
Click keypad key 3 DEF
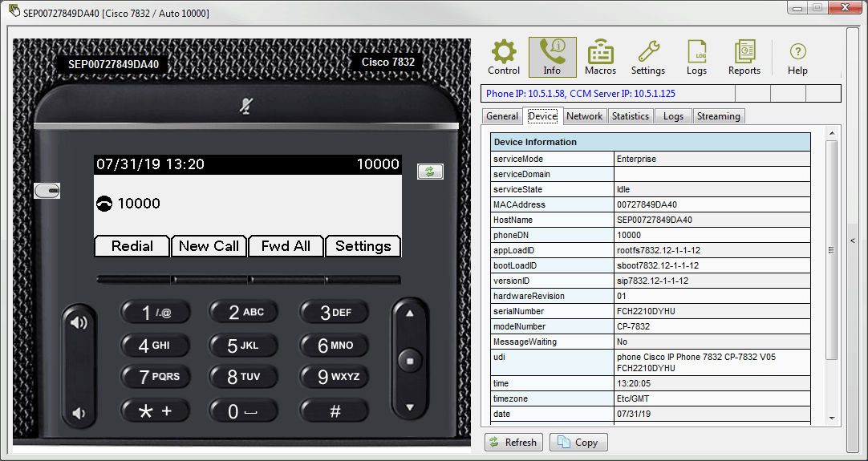pos(335,313)
